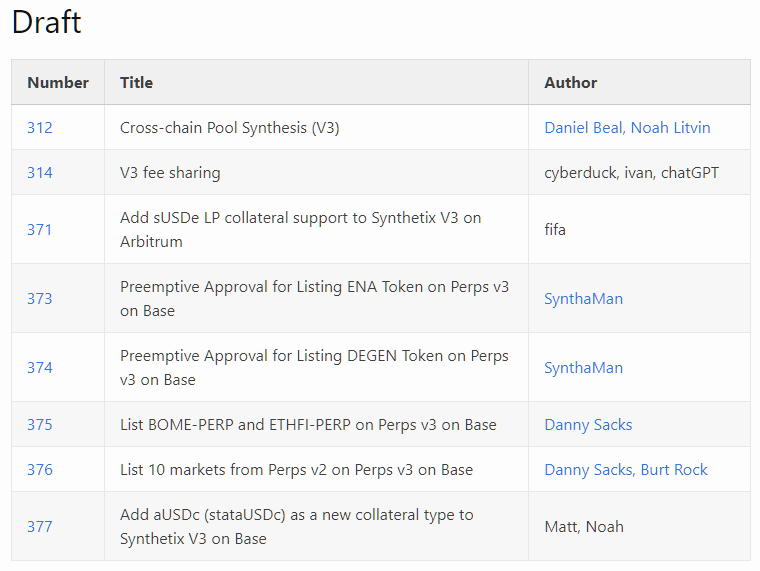Click the Draft heading
Image resolution: width=760 pixels, height=571 pixels.
[47, 22]
